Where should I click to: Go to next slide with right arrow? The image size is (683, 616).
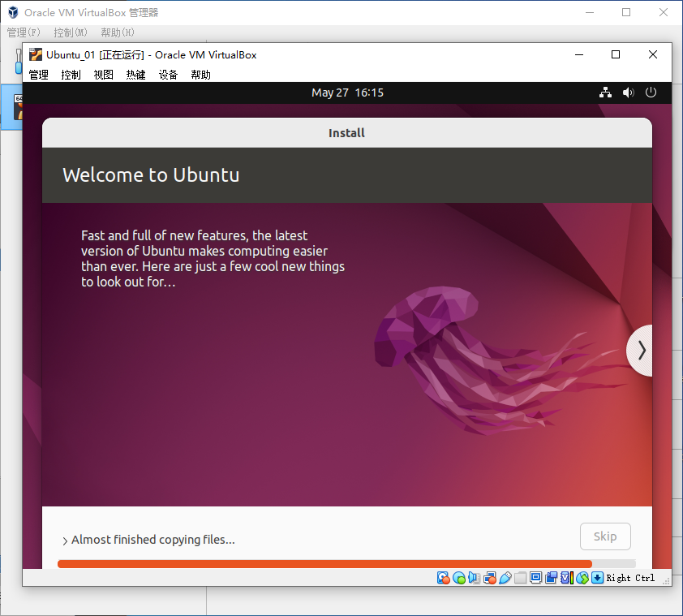point(640,351)
